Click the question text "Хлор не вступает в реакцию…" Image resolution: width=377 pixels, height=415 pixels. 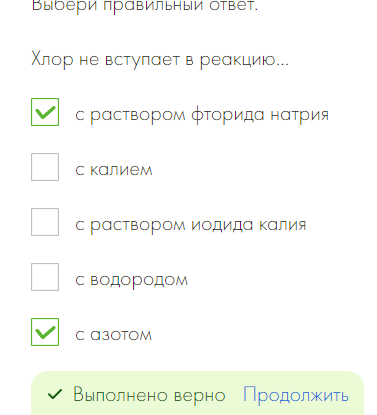[x=160, y=60]
